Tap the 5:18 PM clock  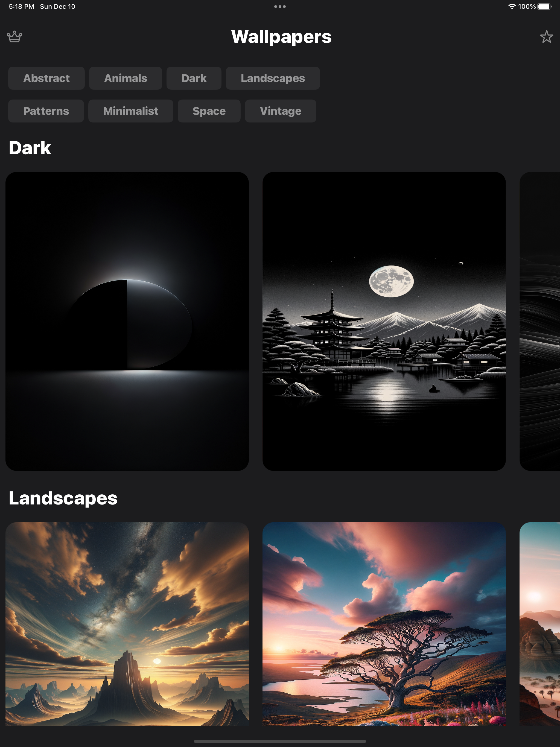(x=21, y=6)
